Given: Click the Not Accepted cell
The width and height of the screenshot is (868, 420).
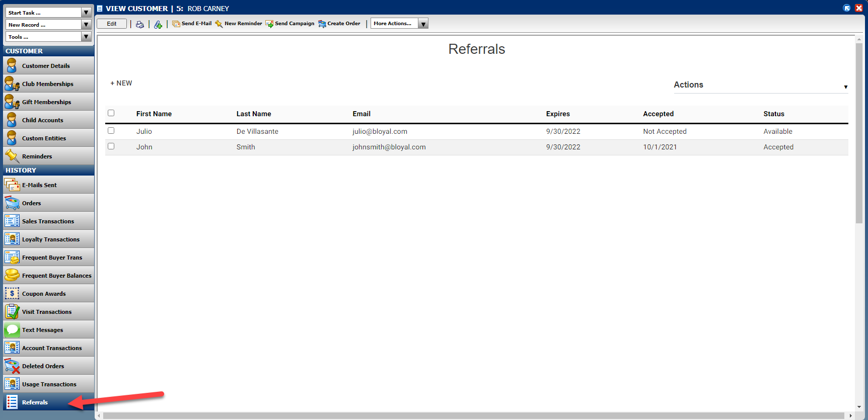Looking at the screenshot, I should pyautogui.click(x=665, y=131).
